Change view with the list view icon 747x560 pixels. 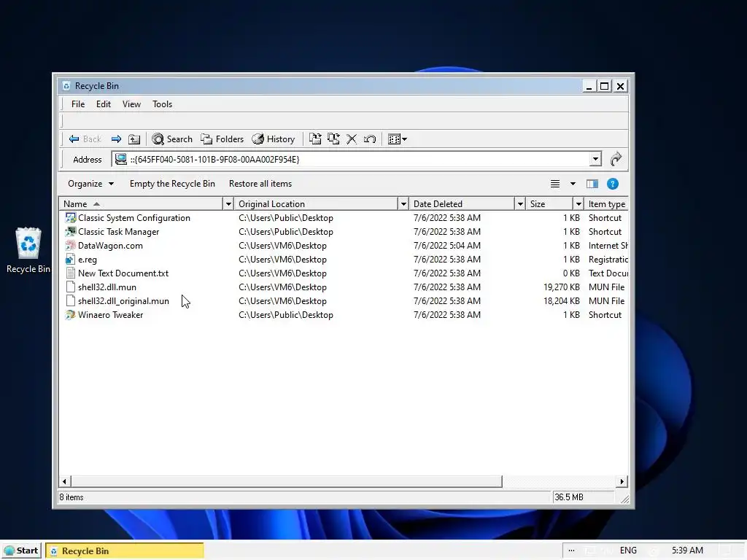(x=555, y=184)
